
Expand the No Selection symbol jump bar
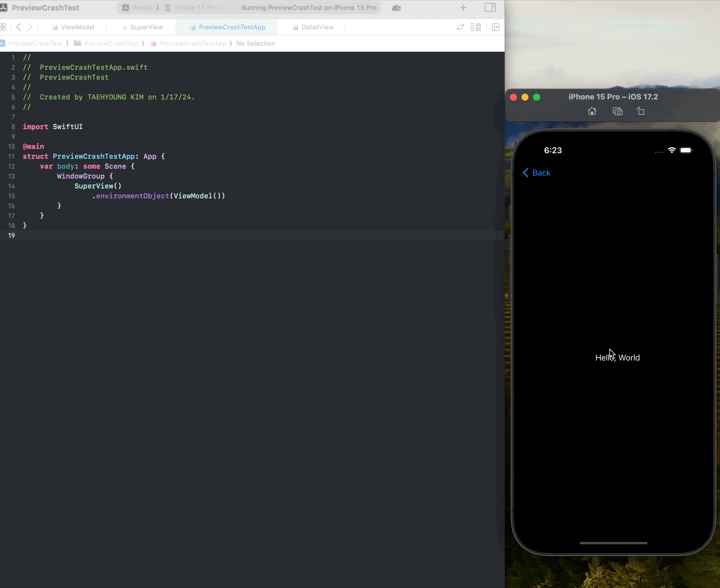click(x=255, y=43)
